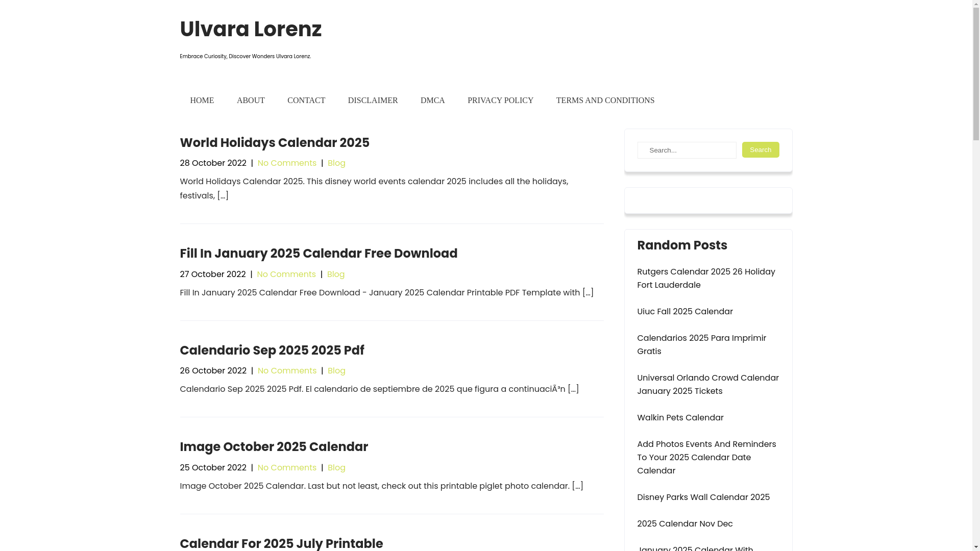Screen dimensions: 980x551
Task: Click inside the Search input field
Action: click(687, 151)
